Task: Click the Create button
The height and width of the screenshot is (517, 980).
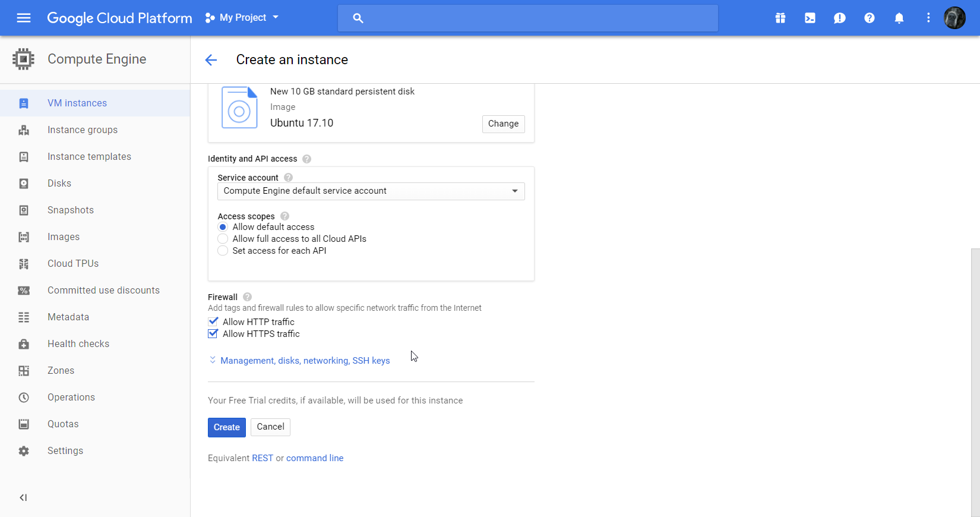Action: 227,427
